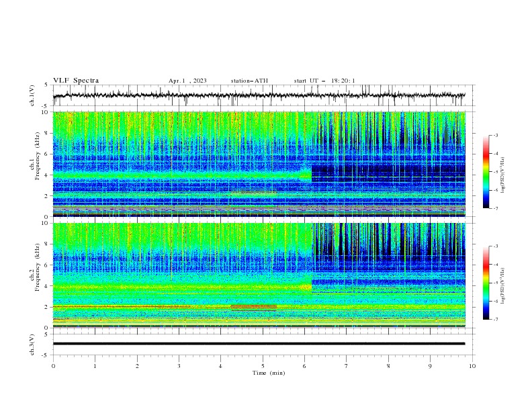Click time axis tick label "8"
The width and height of the screenshot is (532, 411).
pos(388,366)
